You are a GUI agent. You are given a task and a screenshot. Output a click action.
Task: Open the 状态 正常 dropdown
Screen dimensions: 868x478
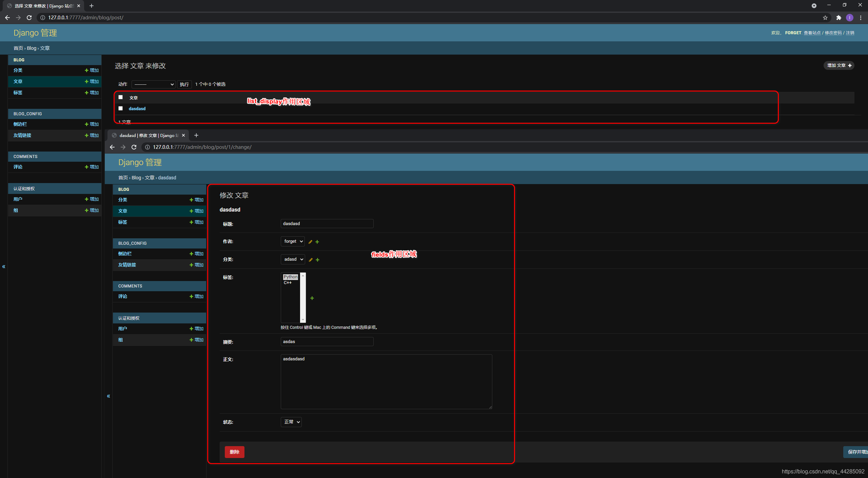tap(291, 422)
